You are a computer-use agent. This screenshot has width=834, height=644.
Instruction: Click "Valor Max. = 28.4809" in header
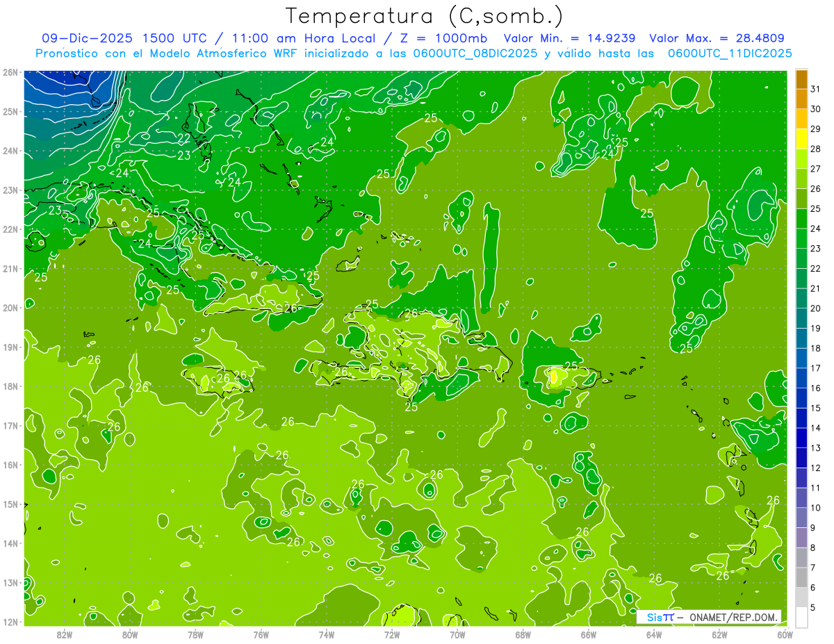click(717, 38)
